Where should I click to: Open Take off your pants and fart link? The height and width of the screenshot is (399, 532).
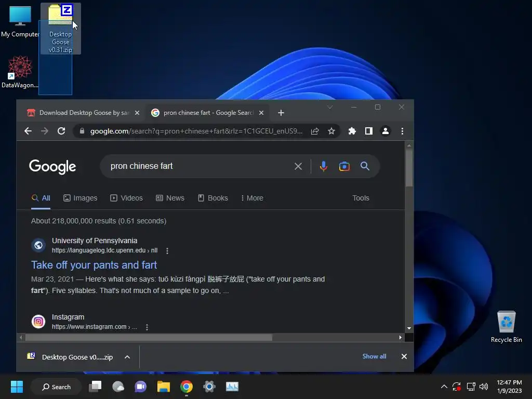pos(94,265)
